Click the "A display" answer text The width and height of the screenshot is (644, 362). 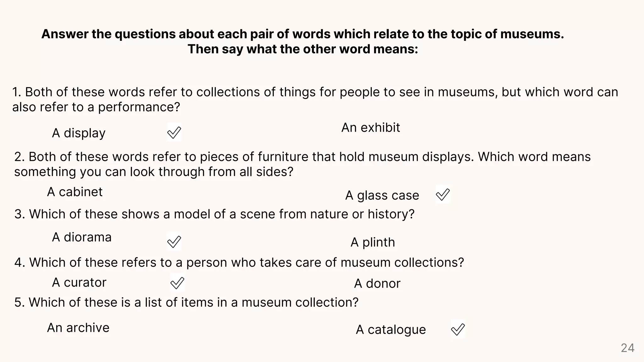coord(79,133)
